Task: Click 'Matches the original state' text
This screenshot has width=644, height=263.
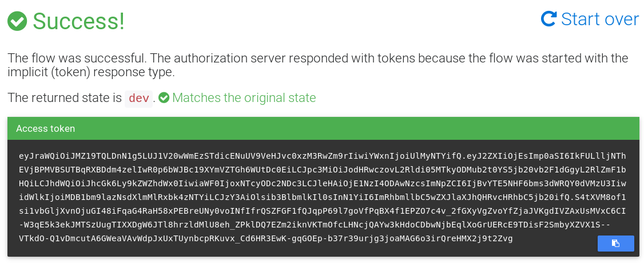Action: click(x=244, y=98)
